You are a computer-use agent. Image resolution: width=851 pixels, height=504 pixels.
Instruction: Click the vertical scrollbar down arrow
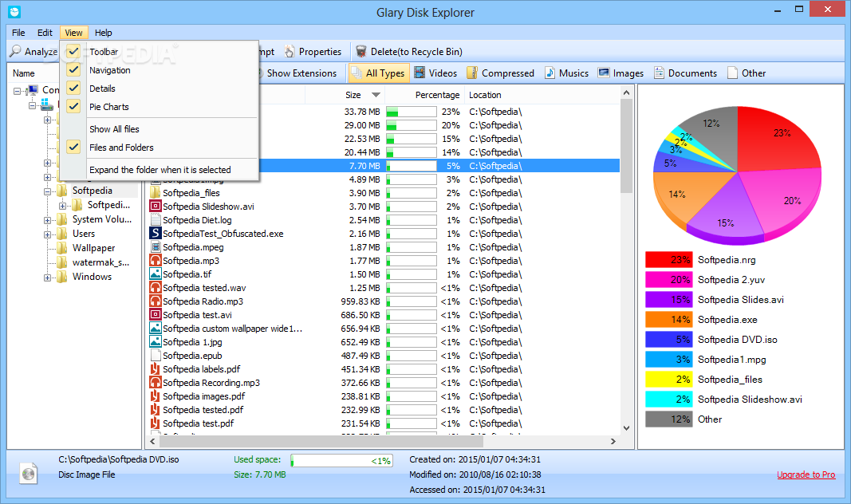point(626,428)
